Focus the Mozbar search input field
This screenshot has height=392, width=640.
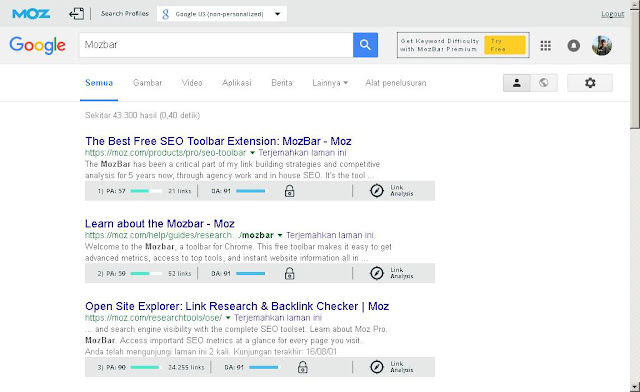pos(216,45)
